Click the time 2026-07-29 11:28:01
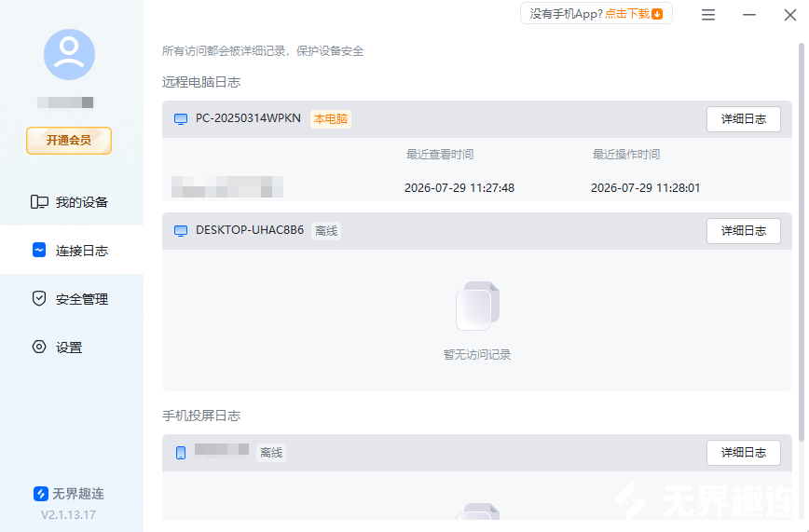This screenshot has width=809, height=532. [646, 188]
